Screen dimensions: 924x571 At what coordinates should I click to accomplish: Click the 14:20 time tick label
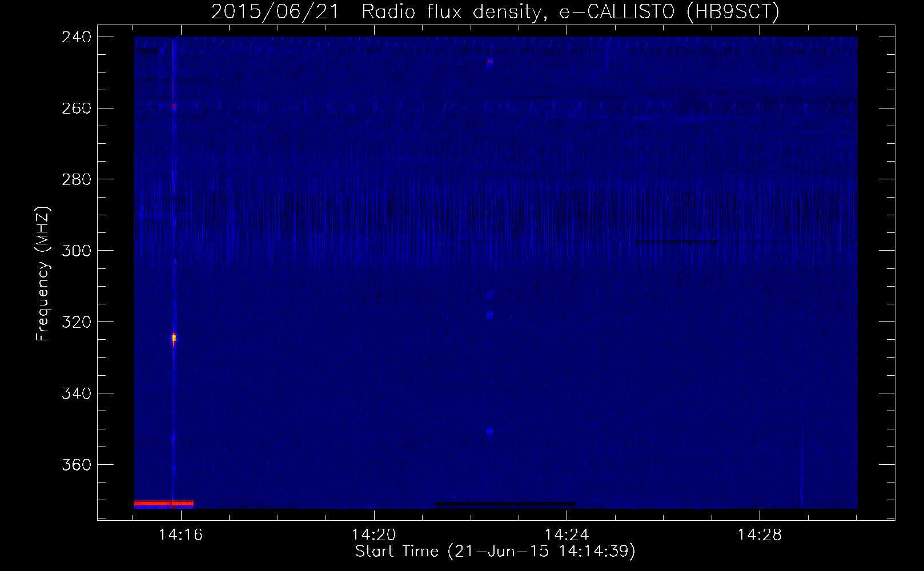pos(373,535)
